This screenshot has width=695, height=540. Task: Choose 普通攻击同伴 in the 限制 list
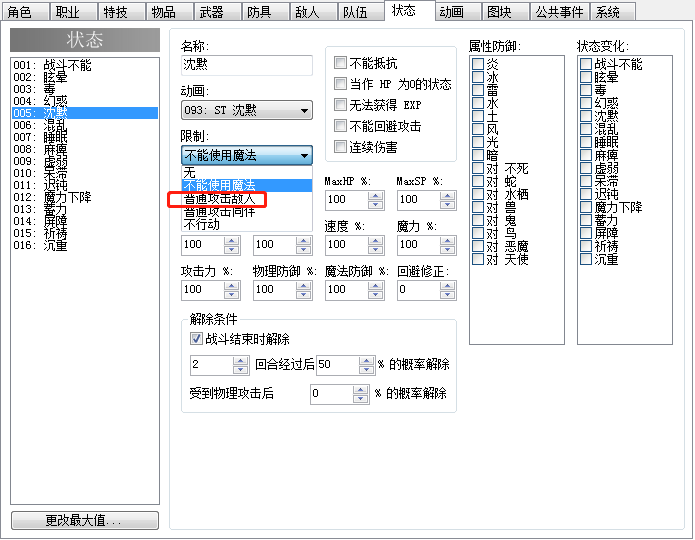[x=246, y=211]
